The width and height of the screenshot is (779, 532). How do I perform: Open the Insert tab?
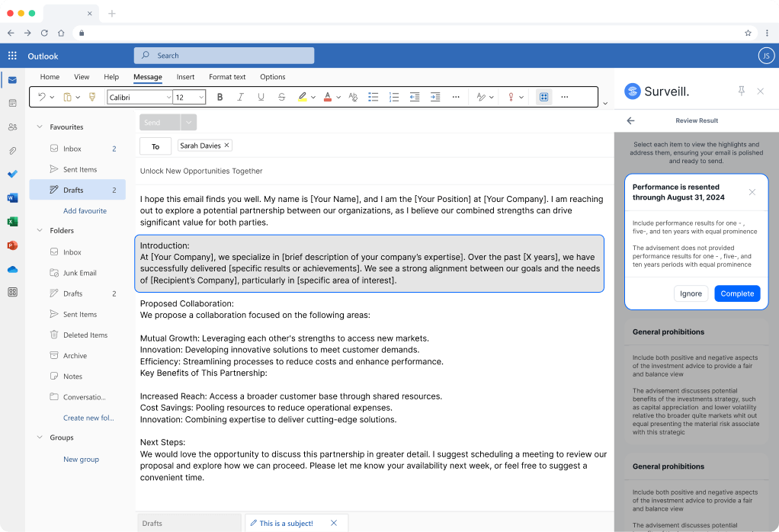[185, 77]
